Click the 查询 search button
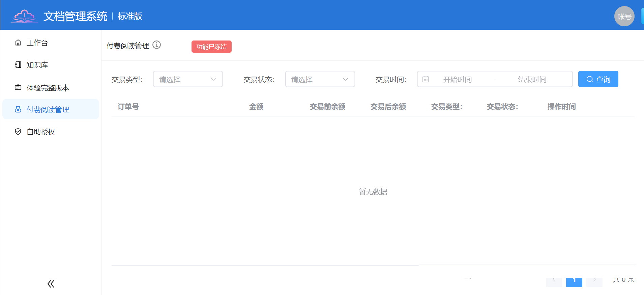Screen dimensions: 644x295 (x=598, y=79)
